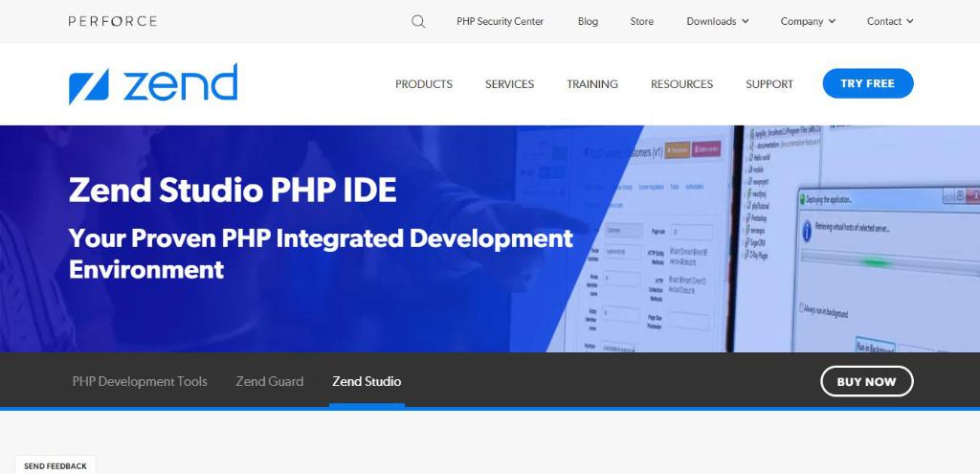Switch to PHP Development Tools tab
This screenshot has width=980, height=474.
point(140,381)
